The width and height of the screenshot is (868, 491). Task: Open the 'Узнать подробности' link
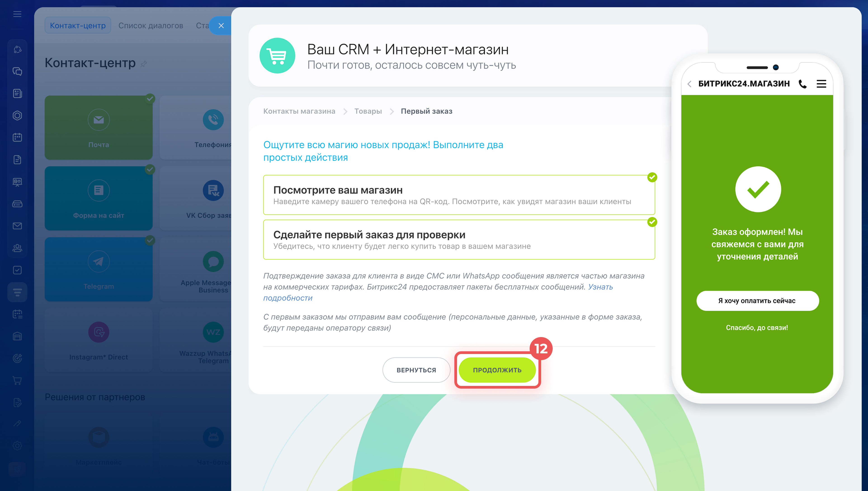pos(600,287)
